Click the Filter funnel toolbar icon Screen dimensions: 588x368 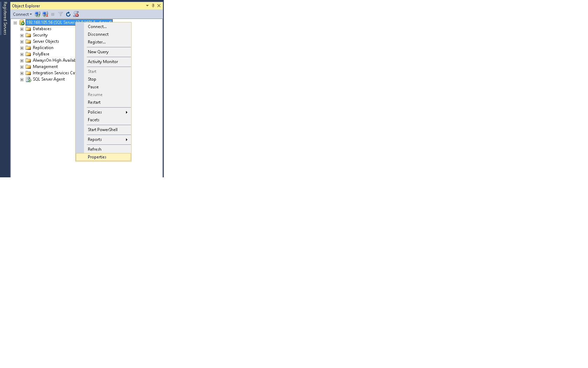(x=61, y=14)
